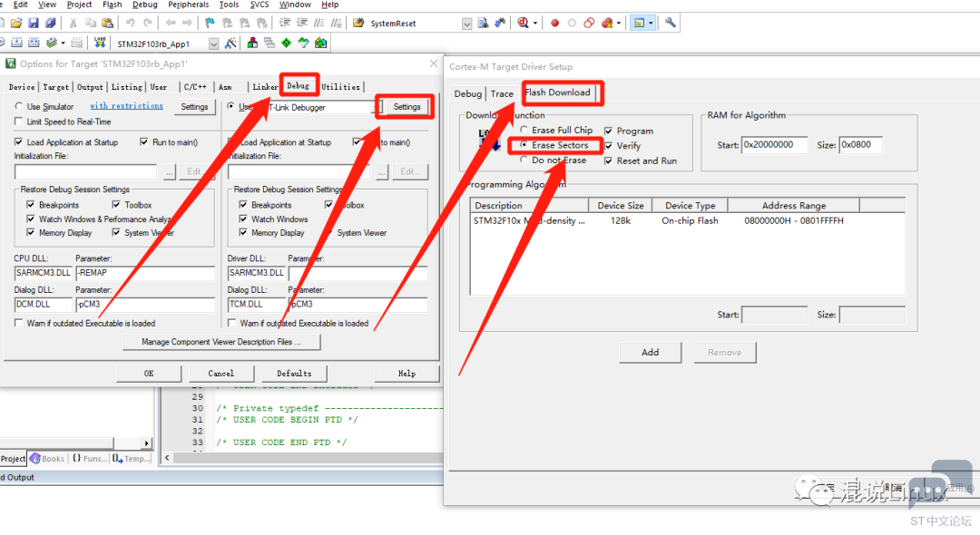980x535 pixels.
Task: Click the green Manage Run-Time Environment diamond icon
Action: [286, 44]
